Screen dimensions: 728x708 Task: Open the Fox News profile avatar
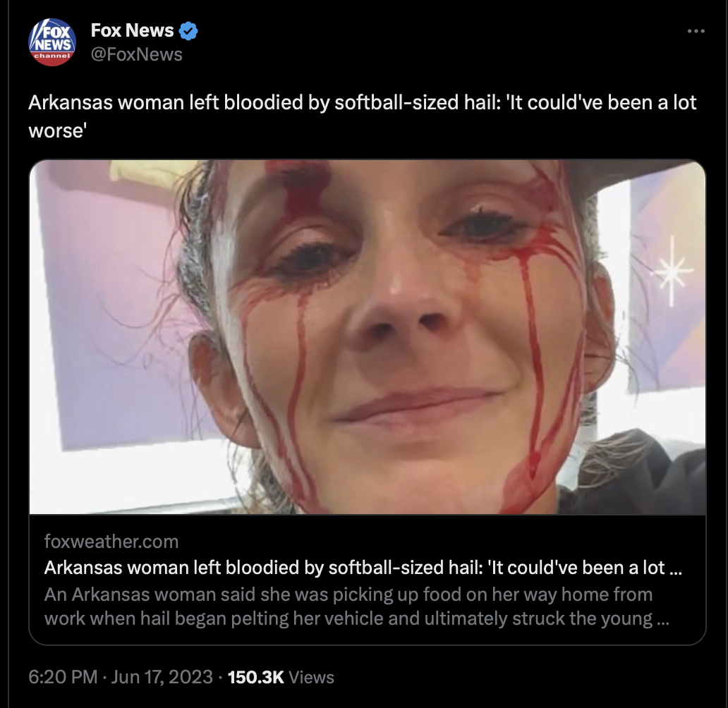[52, 42]
